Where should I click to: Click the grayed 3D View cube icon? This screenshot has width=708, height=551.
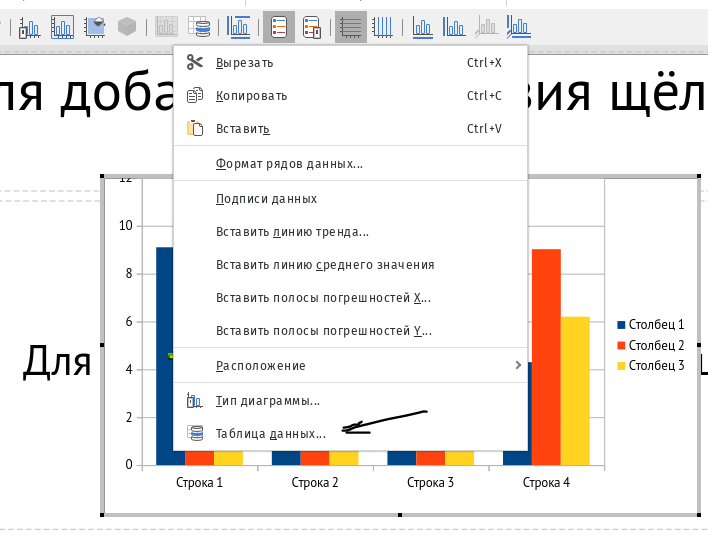click(x=127, y=27)
